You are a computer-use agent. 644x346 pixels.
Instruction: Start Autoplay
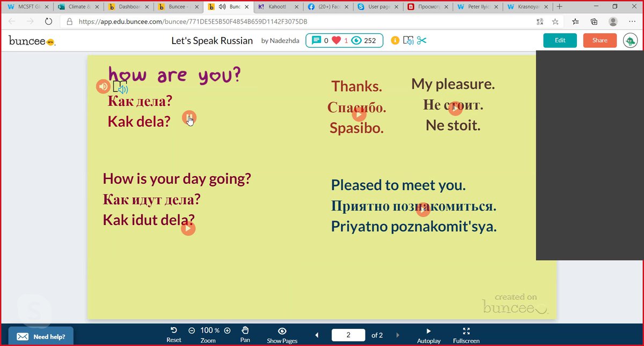click(429, 335)
